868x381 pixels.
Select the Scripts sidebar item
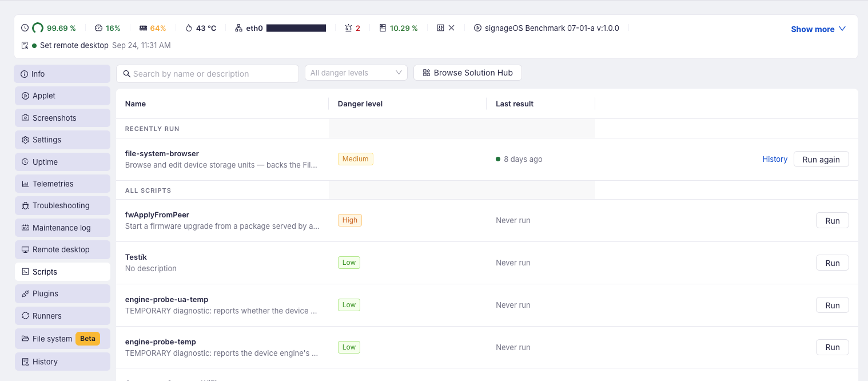pyautogui.click(x=62, y=272)
